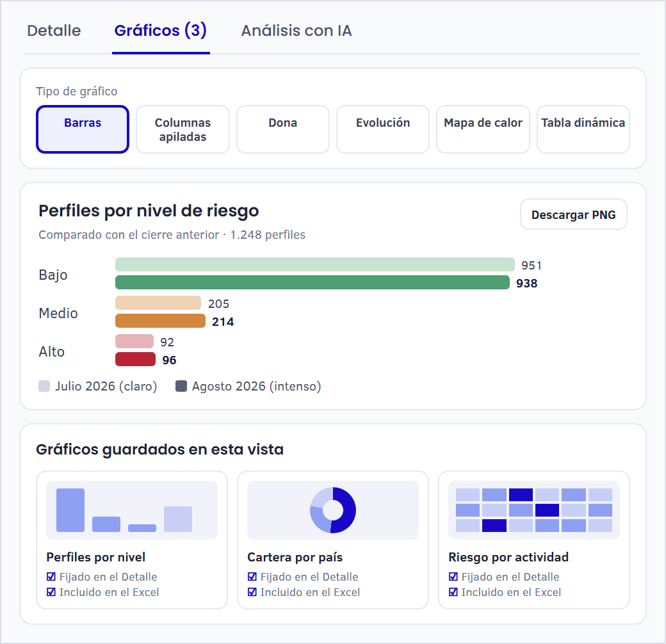Image resolution: width=666 pixels, height=644 pixels.
Task: Click the dark green Bajo bar (938)
Action: [313, 282]
